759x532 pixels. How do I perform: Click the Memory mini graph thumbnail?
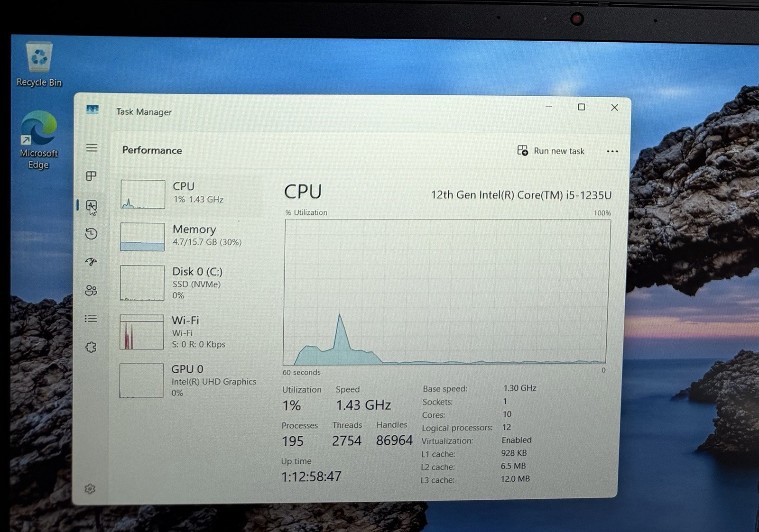(142, 237)
